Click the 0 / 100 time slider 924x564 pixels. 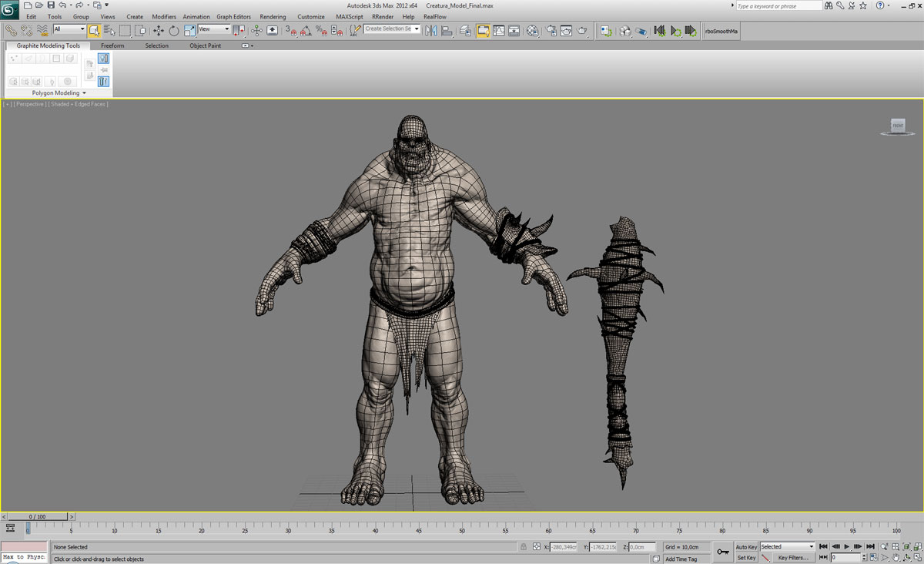coord(37,517)
